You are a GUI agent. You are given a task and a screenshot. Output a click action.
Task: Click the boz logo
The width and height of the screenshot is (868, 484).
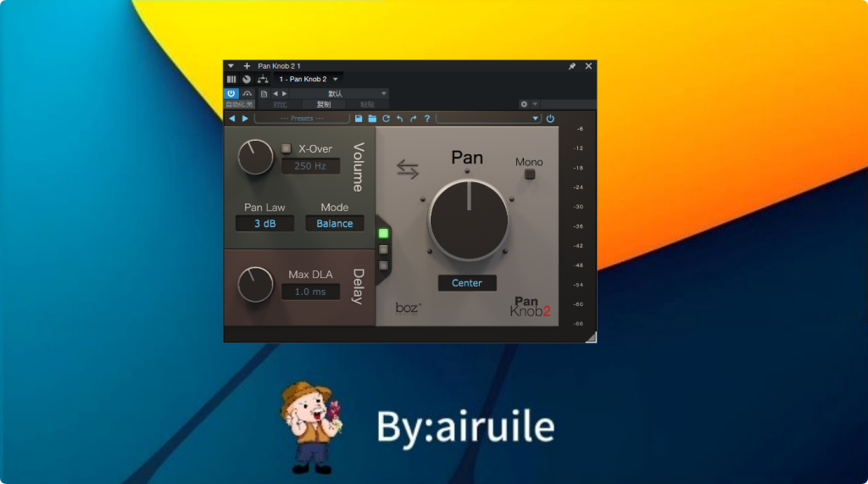(x=409, y=309)
